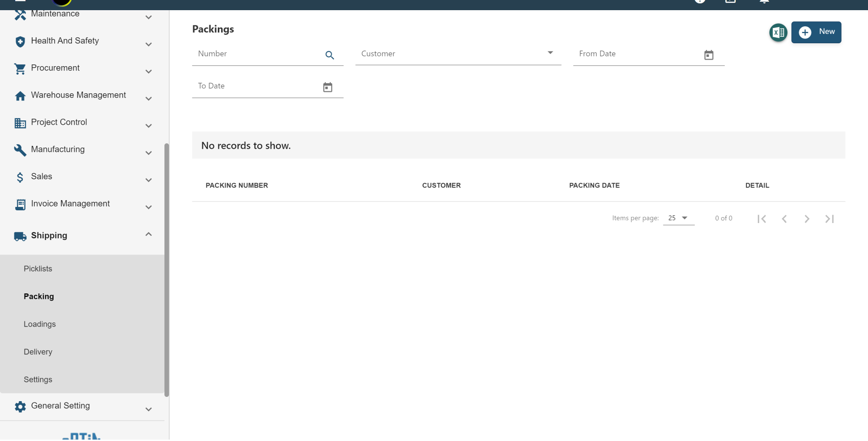868x441 pixels.
Task: Click the Procurement shopping cart icon
Action: pos(20,68)
